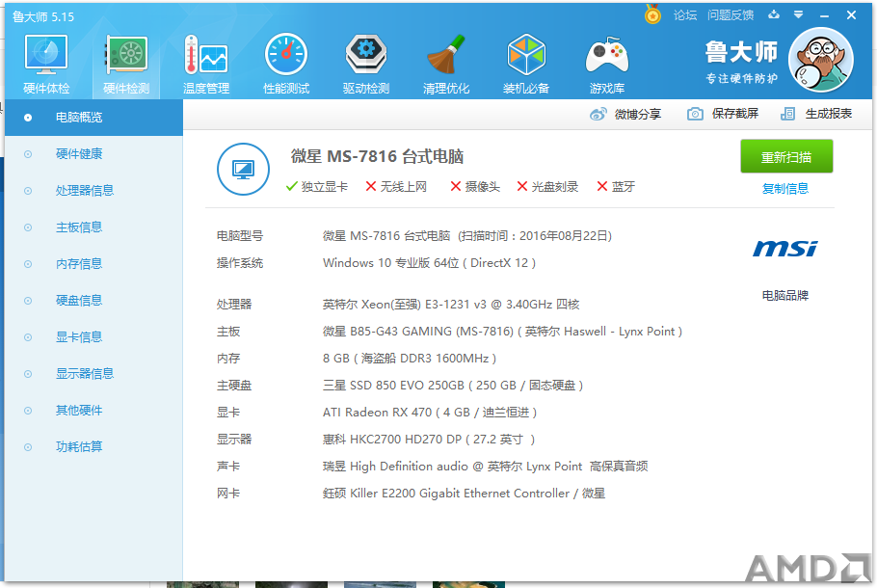This screenshot has height=588, width=877.
Task: Click the 鲁大师 专注硬件防护 brand text
Action: coord(741,62)
